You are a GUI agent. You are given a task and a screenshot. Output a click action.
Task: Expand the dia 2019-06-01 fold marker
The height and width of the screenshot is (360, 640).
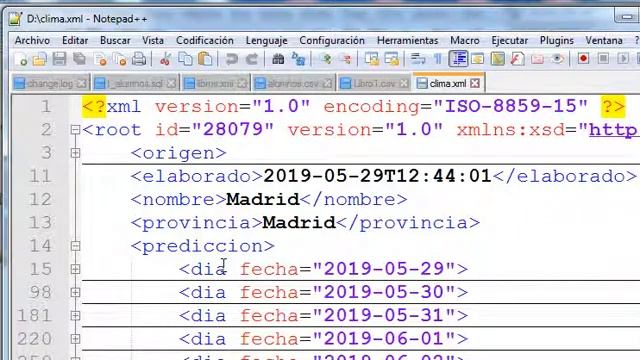pos(75,339)
